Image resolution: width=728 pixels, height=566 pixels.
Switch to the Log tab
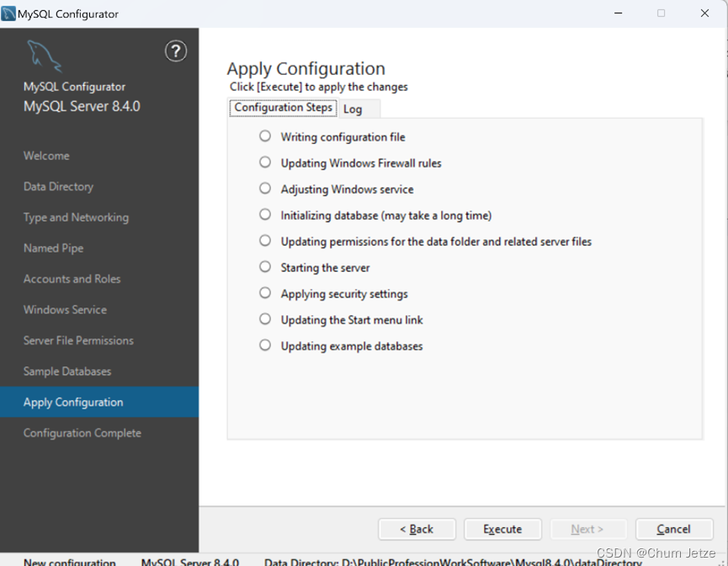pyautogui.click(x=353, y=109)
